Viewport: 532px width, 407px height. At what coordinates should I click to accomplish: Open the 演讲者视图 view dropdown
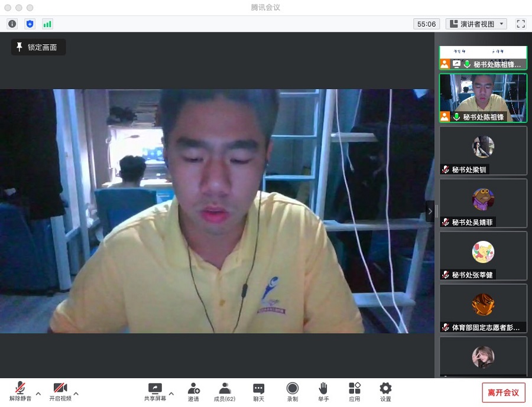point(476,24)
